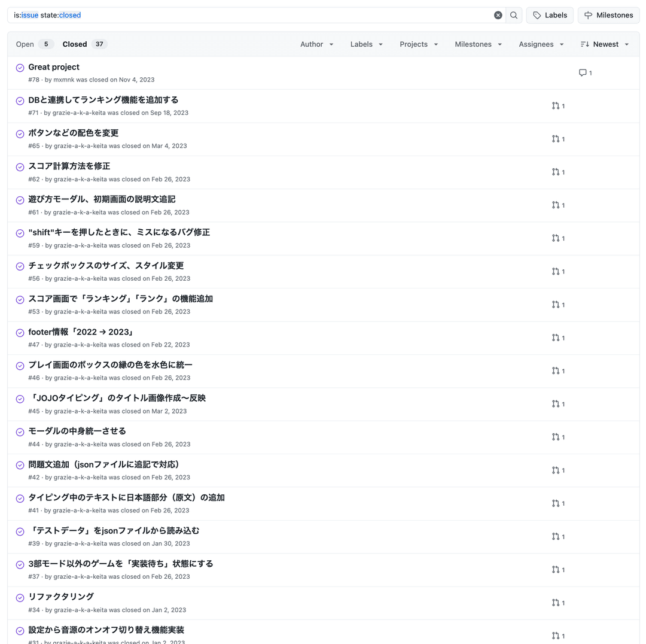Click the linked PR icon for issue #56
This screenshot has width=646, height=644.
pos(556,271)
